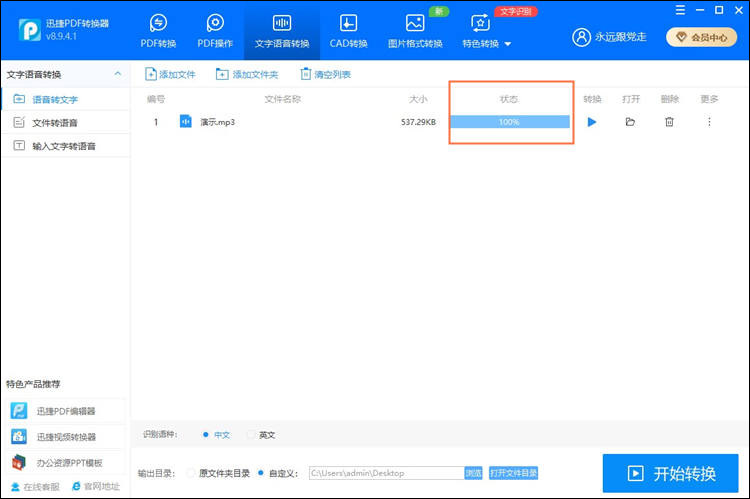This screenshot has height=499, width=750.
Task: Open the PDF操作 tab
Action: [215, 32]
